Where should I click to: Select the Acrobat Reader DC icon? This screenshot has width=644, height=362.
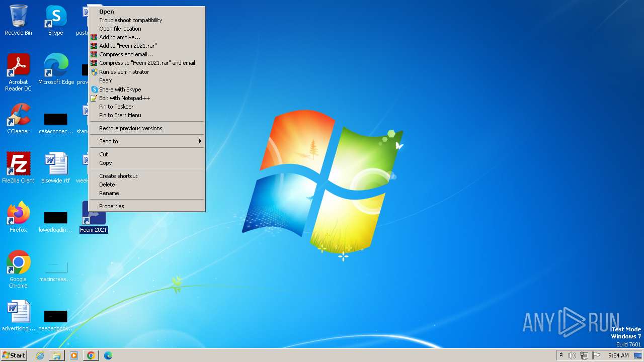point(18,72)
